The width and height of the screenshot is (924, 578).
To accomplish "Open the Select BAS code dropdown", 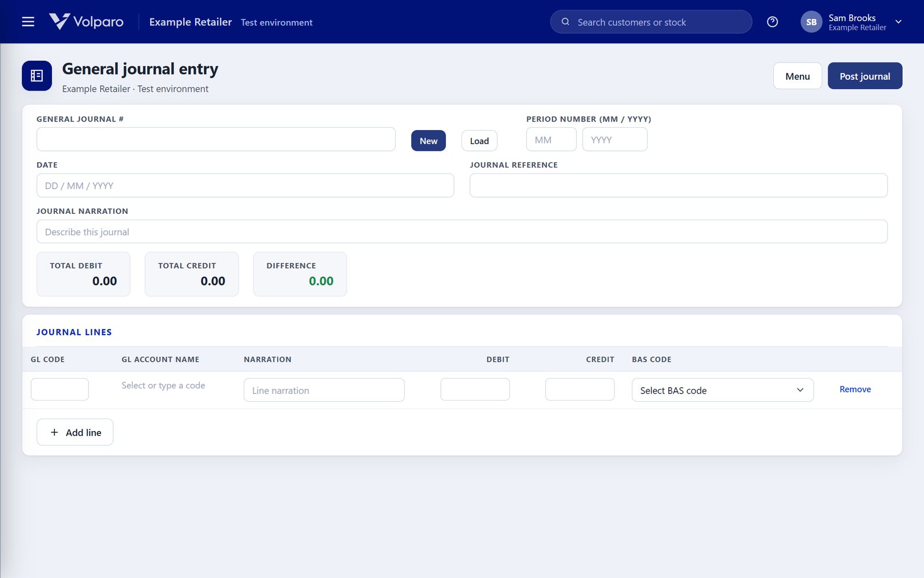I will [x=722, y=390].
